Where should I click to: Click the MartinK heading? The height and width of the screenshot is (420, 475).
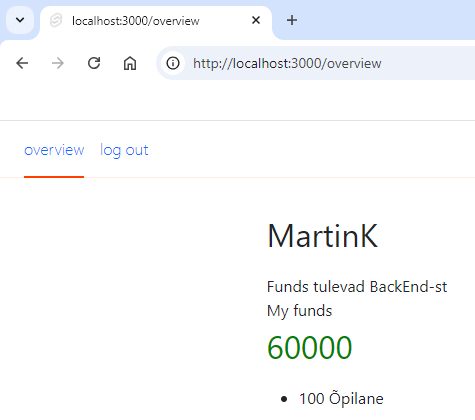322,236
